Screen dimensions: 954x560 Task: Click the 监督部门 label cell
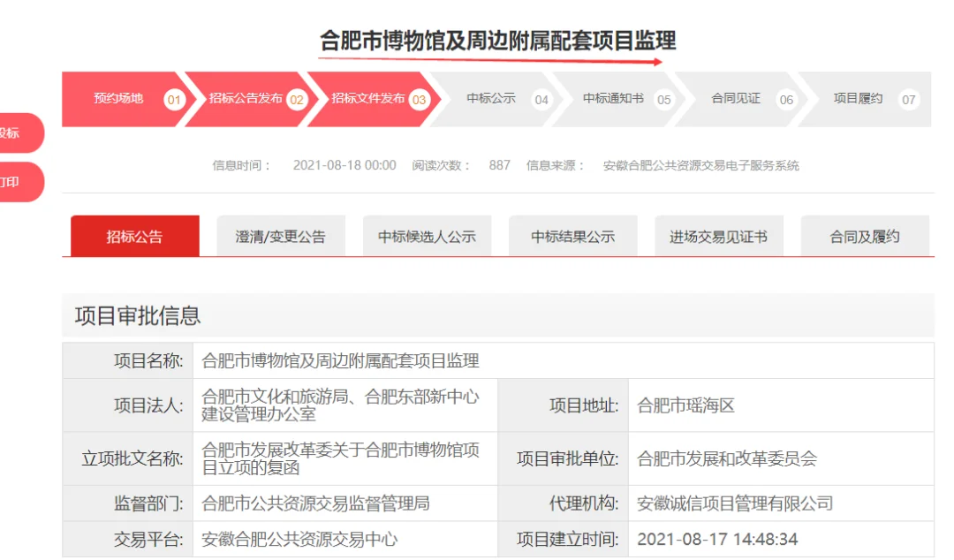128,503
